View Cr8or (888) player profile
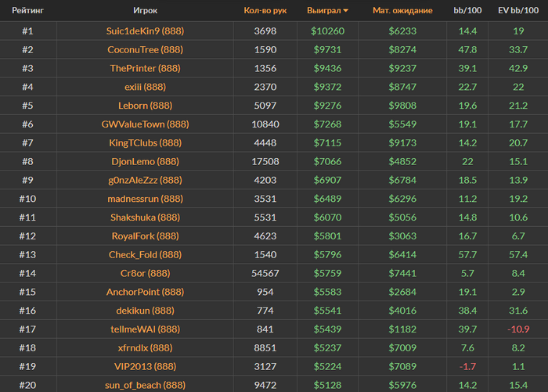This screenshot has width=548, height=392. 145,273
